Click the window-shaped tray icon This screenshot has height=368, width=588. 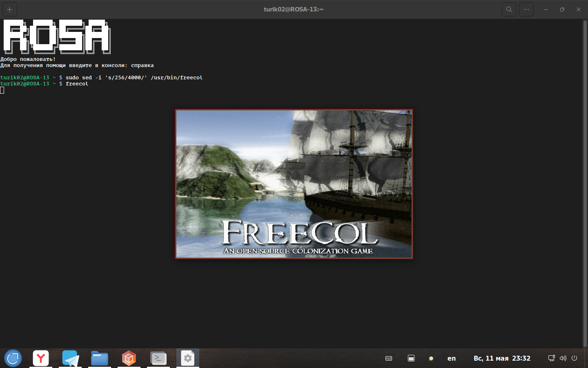click(x=411, y=359)
